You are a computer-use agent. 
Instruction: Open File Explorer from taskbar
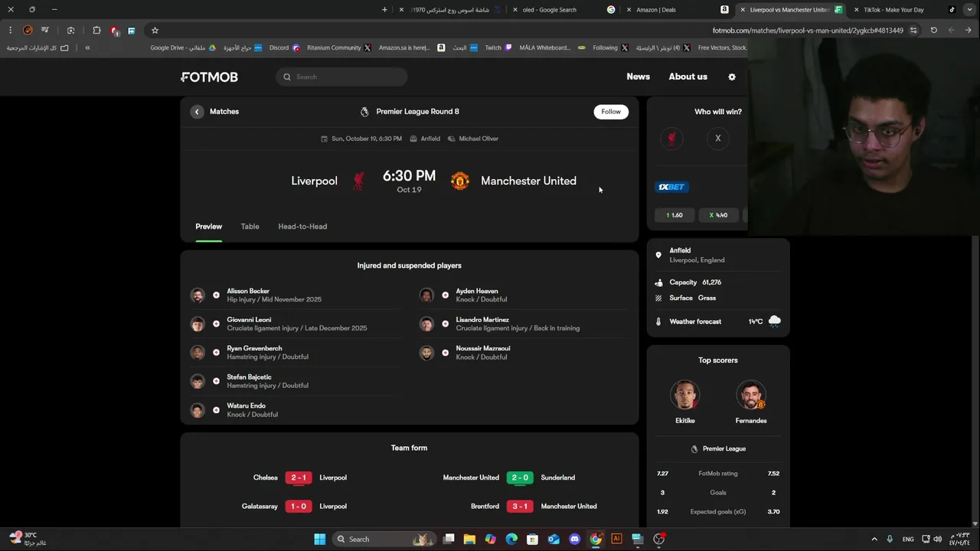point(469,540)
